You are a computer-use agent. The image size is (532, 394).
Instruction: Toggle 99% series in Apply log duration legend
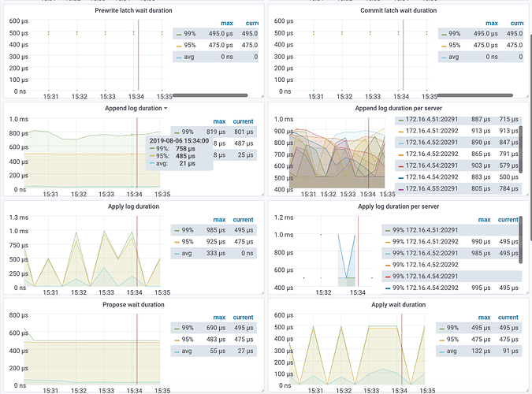click(x=188, y=230)
